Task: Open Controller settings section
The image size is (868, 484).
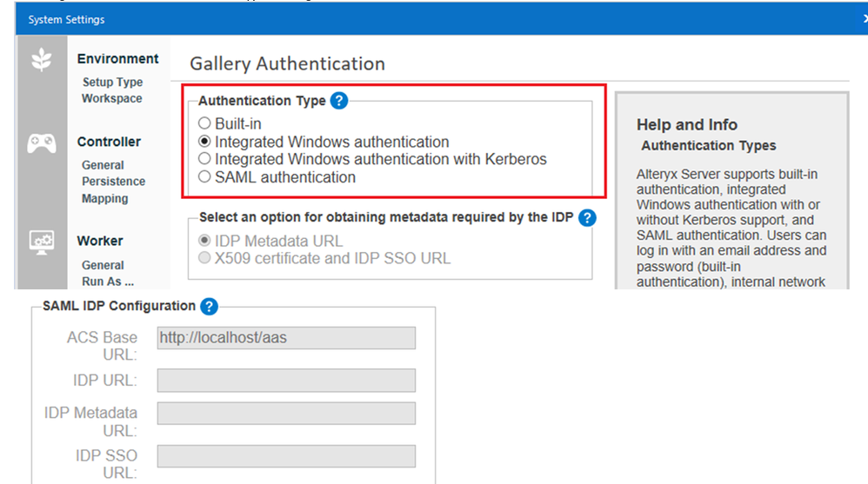Action: (x=109, y=142)
